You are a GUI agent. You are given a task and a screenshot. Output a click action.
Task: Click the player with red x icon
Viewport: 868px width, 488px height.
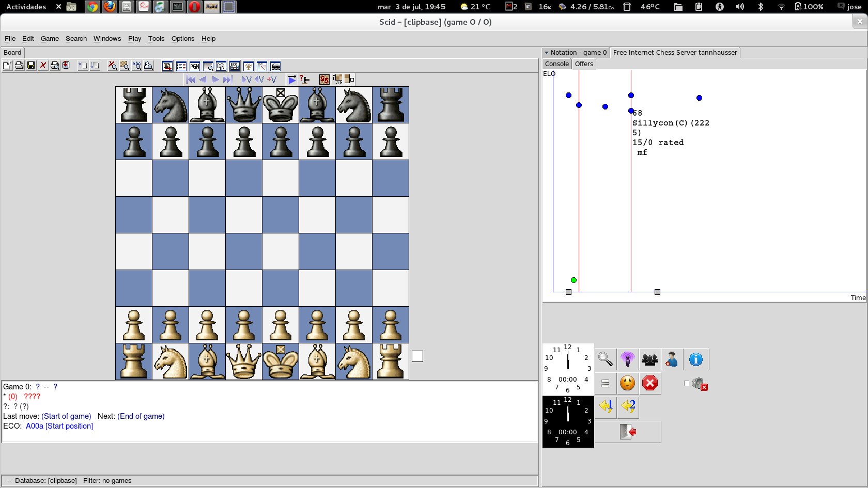[x=672, y=359]
